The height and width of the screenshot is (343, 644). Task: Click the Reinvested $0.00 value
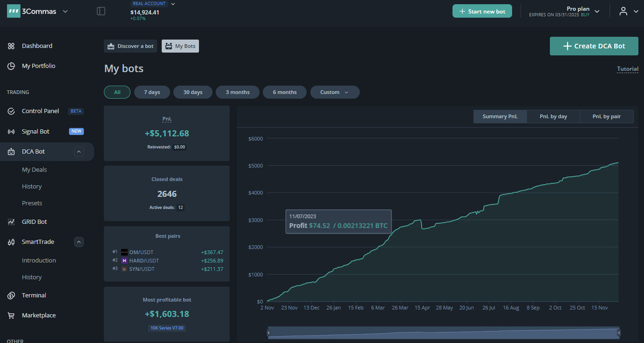click(x=179, y=147)
